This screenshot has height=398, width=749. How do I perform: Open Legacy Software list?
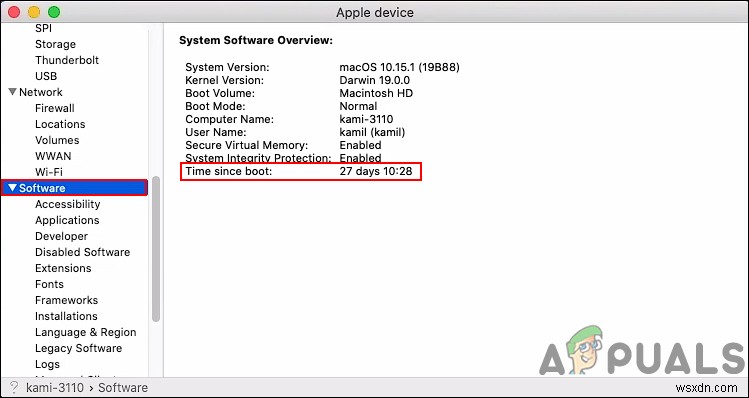[78, 348]
